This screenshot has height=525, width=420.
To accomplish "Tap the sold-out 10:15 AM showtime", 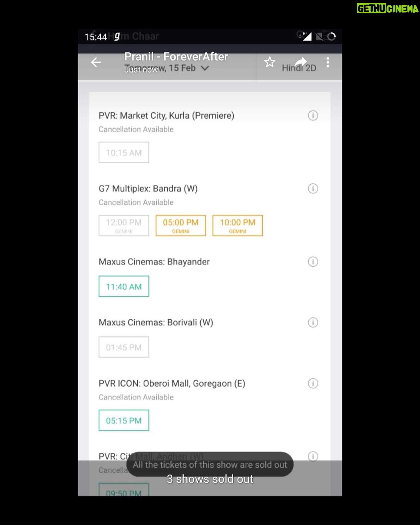I will [x=124, y=152].
